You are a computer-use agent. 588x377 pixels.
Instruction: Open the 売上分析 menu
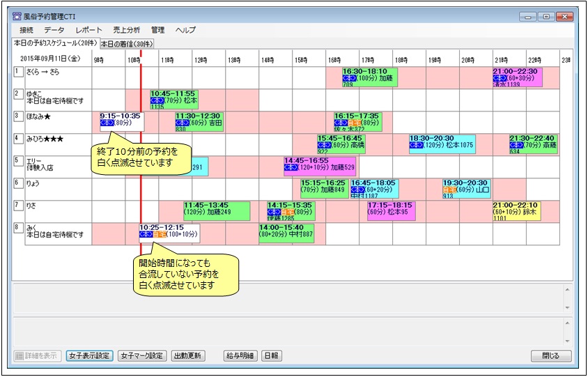click(126, 30)
